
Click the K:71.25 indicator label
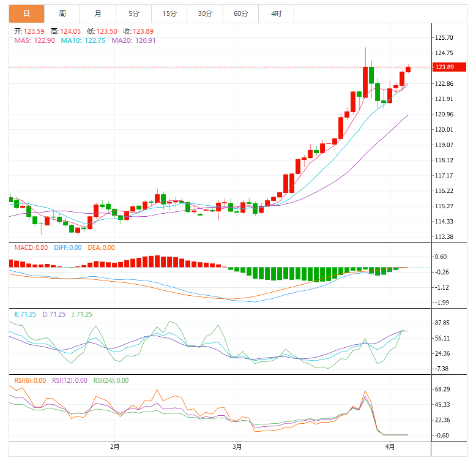pyautogui.click(x=25, y=314)
